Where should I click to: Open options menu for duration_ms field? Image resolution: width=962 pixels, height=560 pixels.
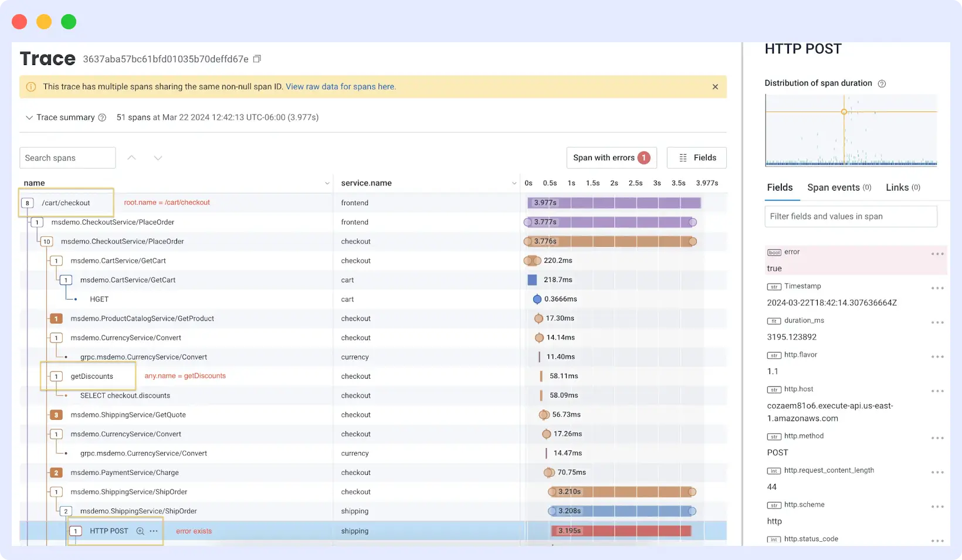click(937, 323)
